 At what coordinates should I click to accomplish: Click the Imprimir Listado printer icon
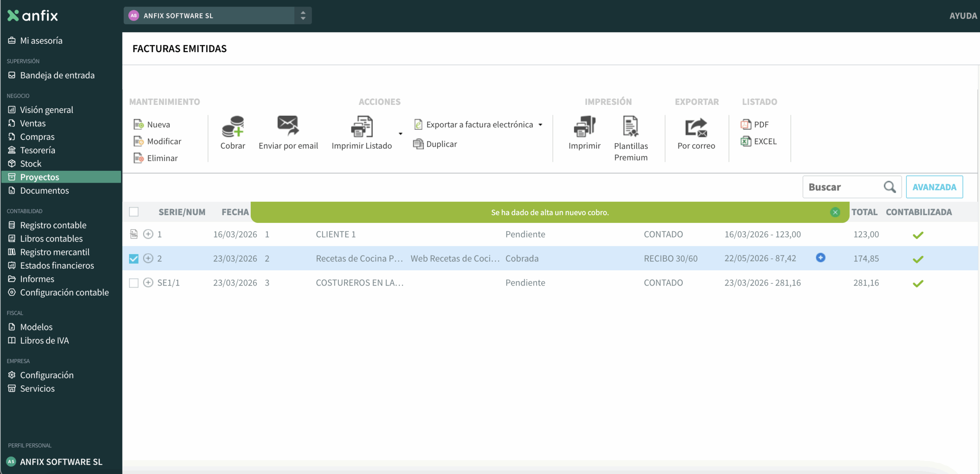tap(361, 127)
